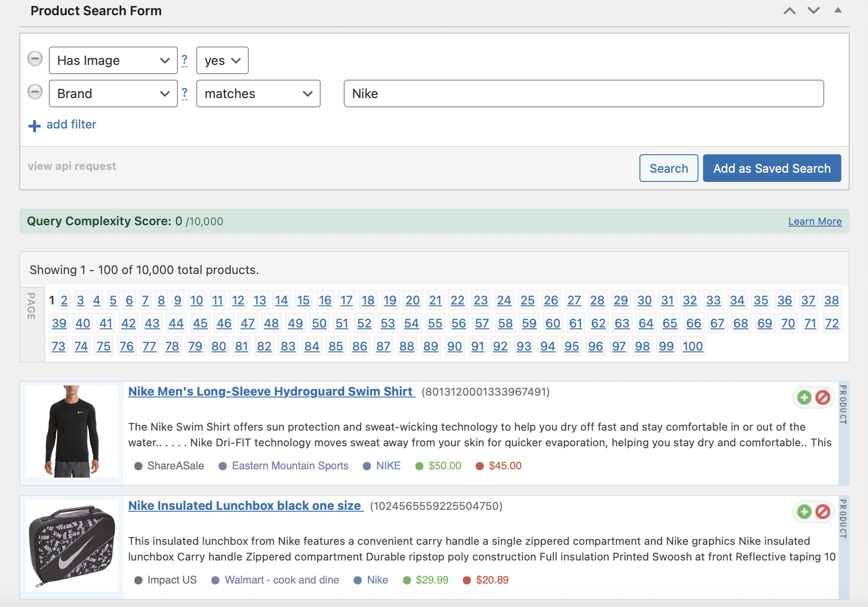Go to results page 5

113,300
